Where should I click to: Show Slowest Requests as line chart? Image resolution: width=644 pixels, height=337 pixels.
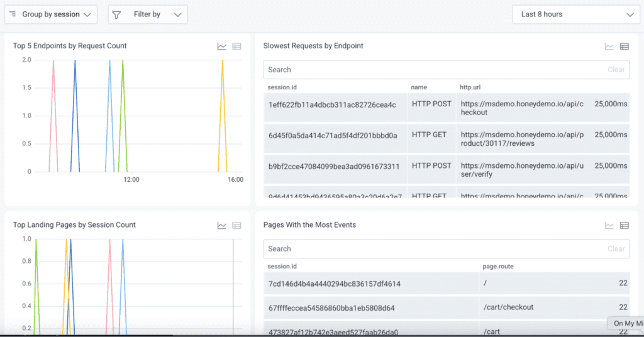(609, 47)
